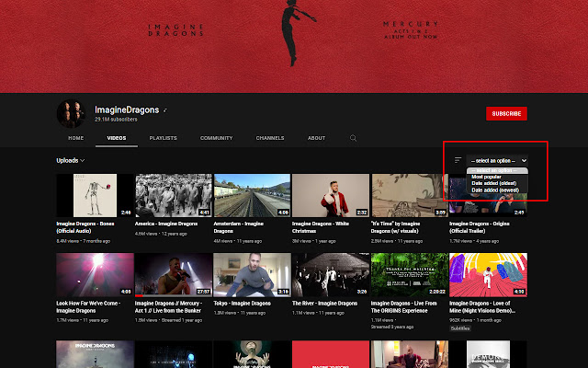Image resolution: width=588 pixels, height=368 pixels.
Task: Open Look How Far We've Come thumbnail
Action: 95,275
